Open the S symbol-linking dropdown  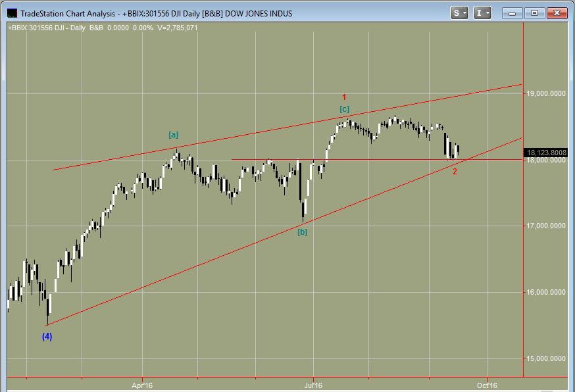coord(459,13)
